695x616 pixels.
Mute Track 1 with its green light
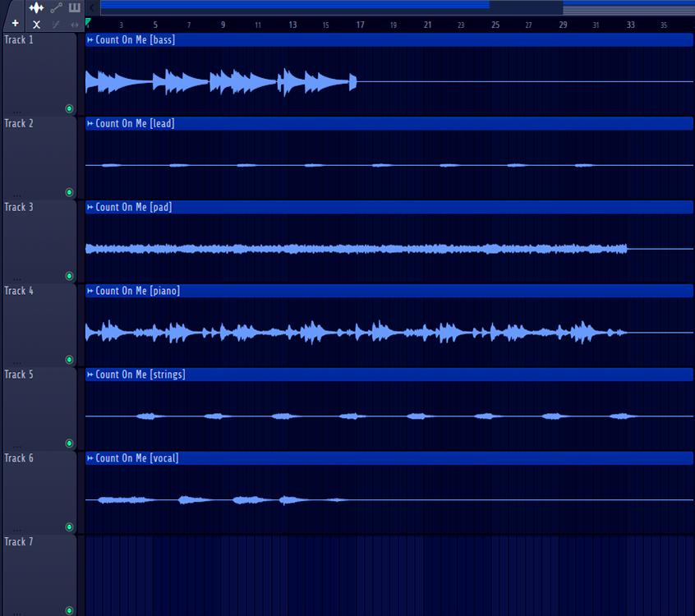(69, 108)
